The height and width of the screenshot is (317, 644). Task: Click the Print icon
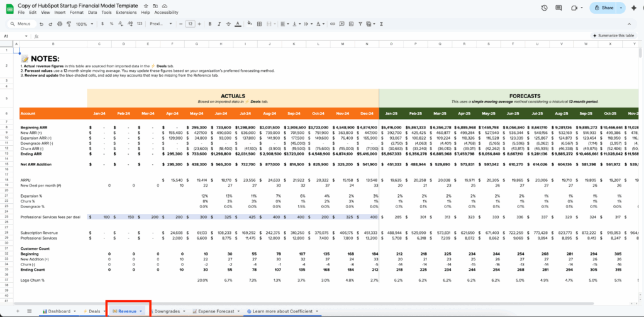pyautogui.click(x=60, y=24)
